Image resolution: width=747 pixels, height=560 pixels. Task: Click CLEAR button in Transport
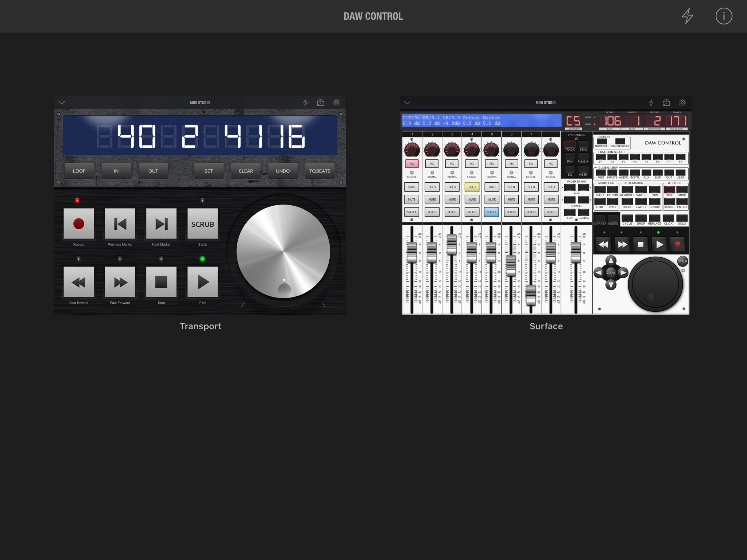[245, 171]
